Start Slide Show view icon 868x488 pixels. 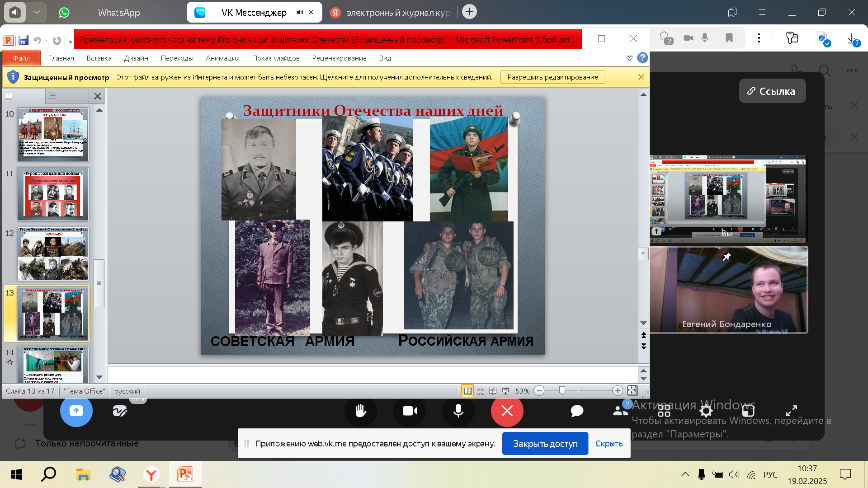point(505,391)
